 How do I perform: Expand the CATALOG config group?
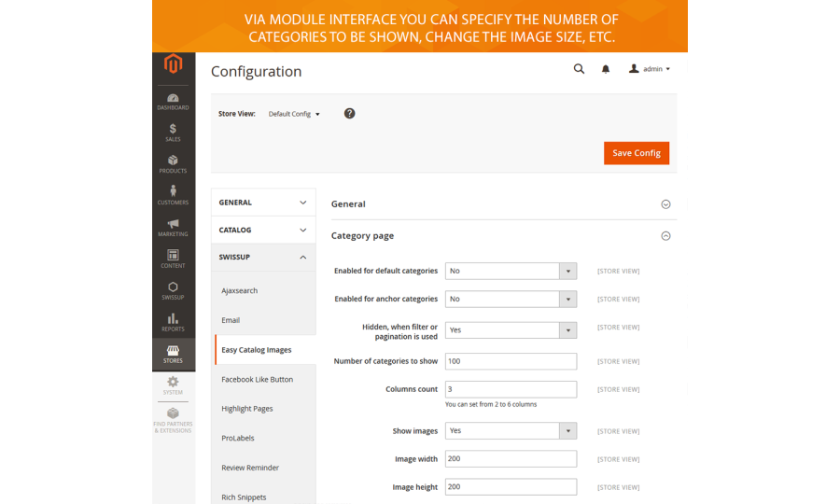262,231
